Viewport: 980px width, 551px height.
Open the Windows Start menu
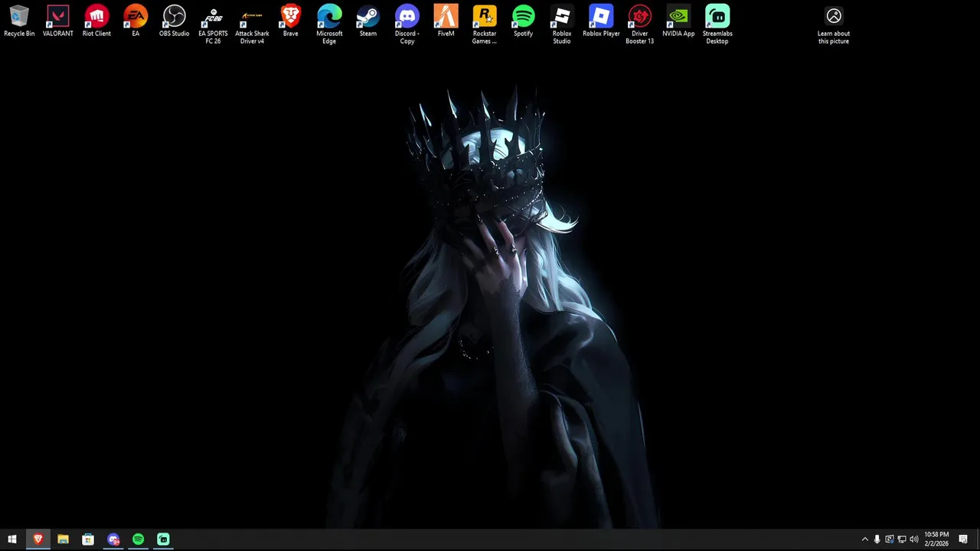[12, 540]
